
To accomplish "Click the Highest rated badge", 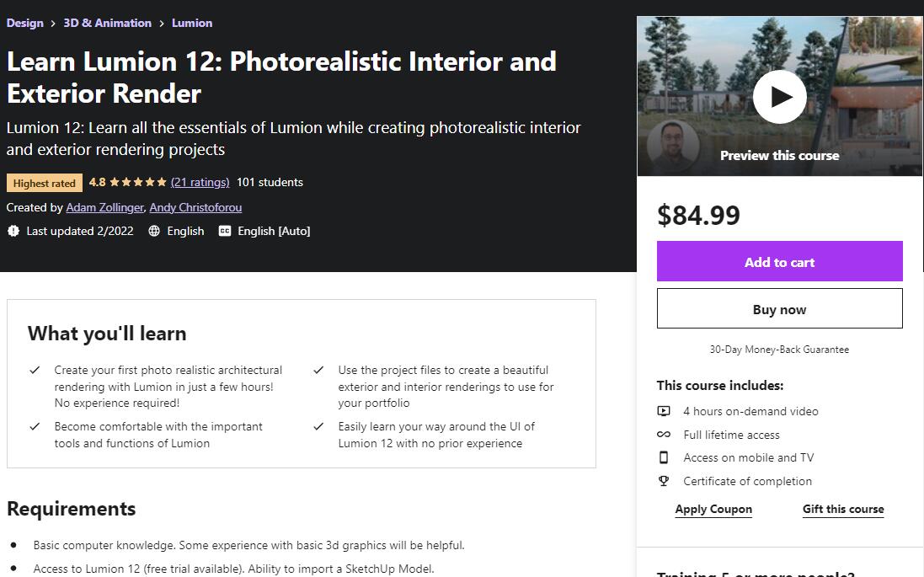I will pyautogui.click(x=44, y=183).
